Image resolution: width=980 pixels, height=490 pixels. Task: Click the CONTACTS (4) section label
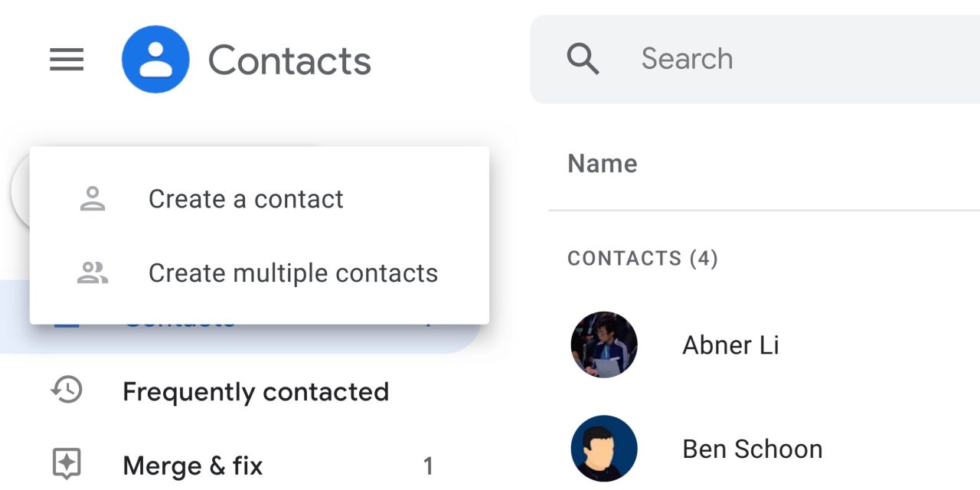point(643,258)
